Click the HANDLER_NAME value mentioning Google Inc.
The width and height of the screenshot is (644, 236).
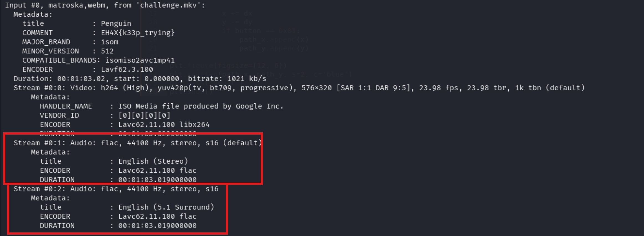pyautogui.click(x=201, y=106)
